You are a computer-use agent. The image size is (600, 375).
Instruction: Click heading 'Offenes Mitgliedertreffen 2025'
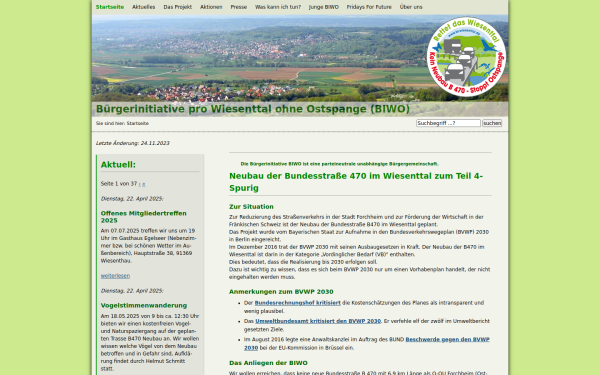(143, 217)
